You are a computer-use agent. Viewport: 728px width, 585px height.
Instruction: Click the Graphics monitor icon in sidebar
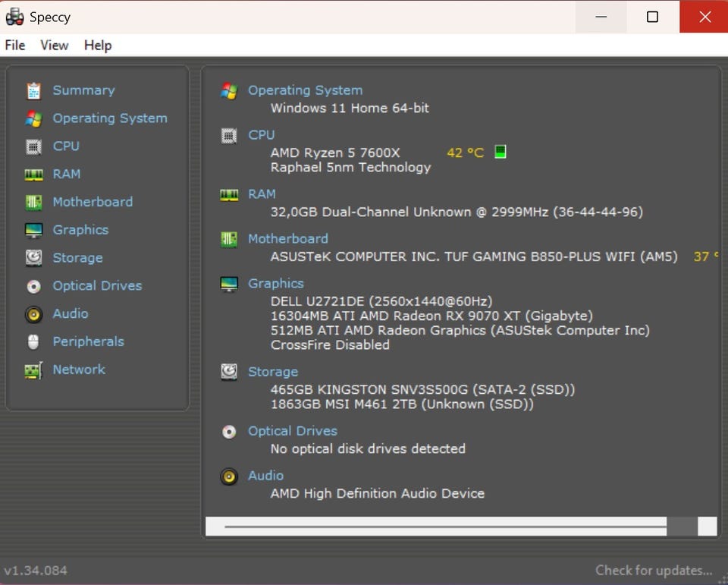click(33, 230)
